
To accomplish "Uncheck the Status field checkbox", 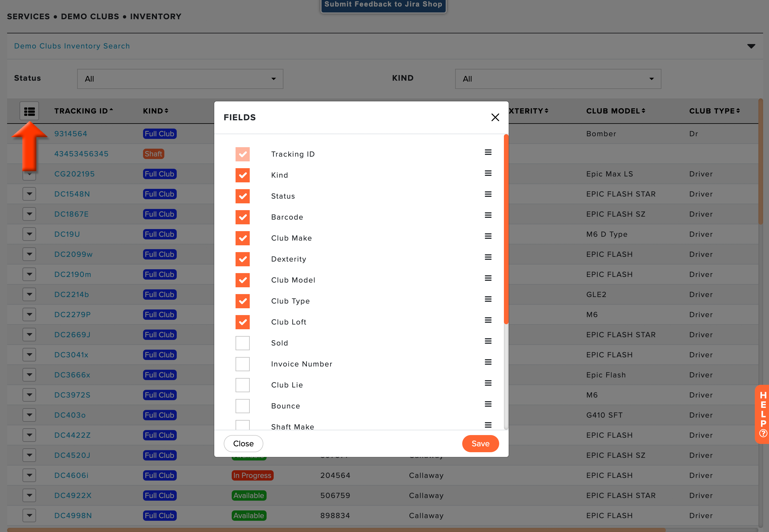I will (x=242, y=196).
